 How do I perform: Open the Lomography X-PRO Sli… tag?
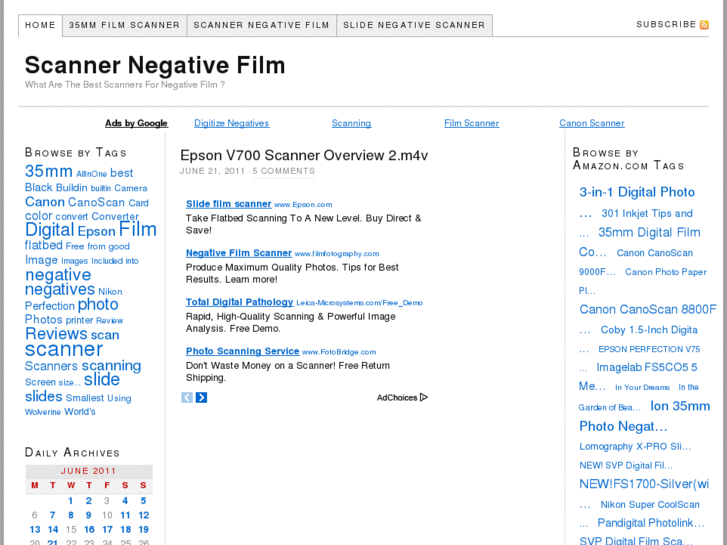(635, 447)
